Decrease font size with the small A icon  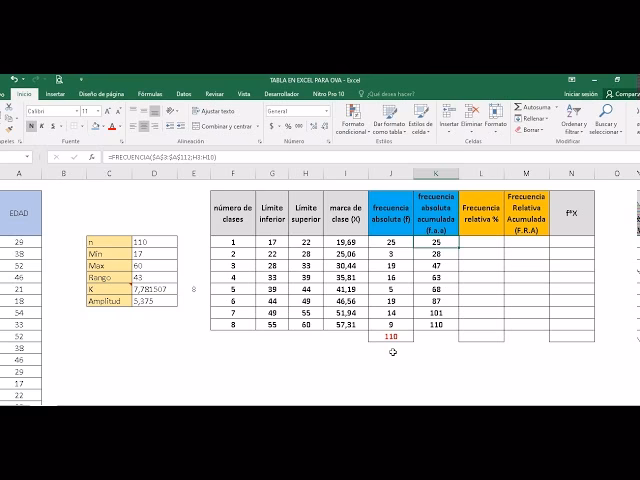coord(118,111)
